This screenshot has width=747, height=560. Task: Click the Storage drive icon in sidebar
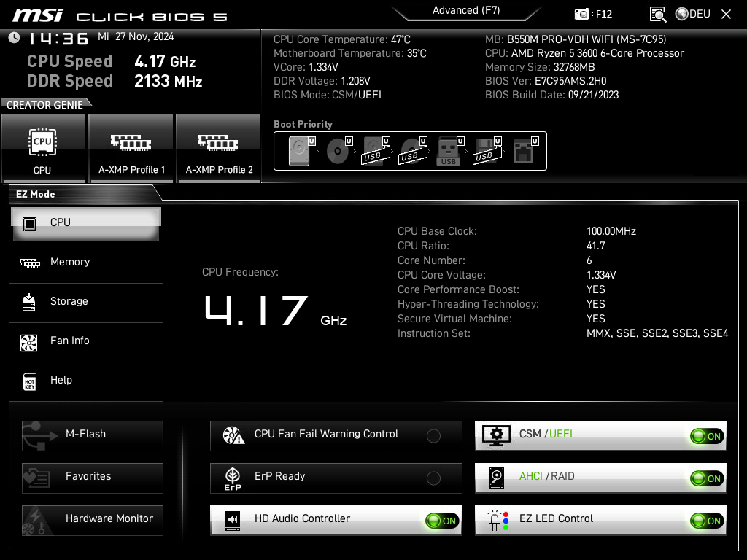click(x=29, y=302)
